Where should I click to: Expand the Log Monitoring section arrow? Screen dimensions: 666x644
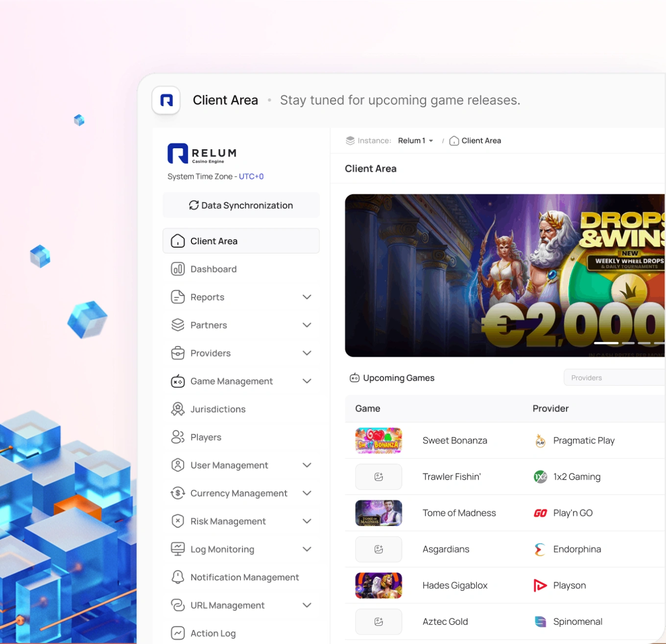(x=307, y=549)
